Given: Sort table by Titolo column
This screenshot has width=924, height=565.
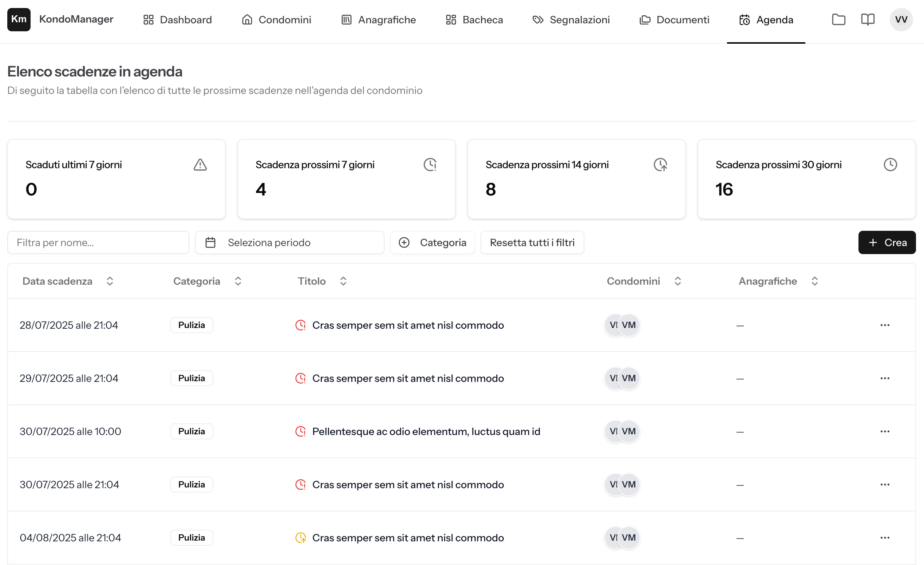Looking at the screenshot, I should [x=322, y=281].
